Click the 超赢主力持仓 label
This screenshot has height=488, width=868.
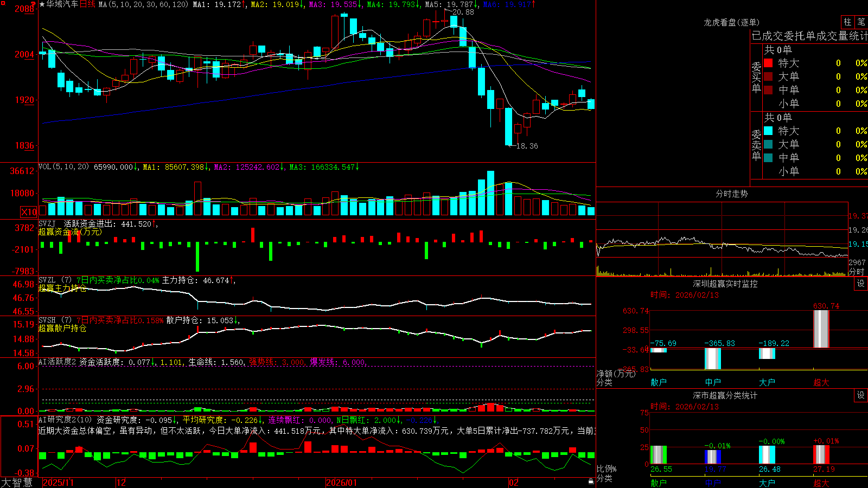click(62, 288)
